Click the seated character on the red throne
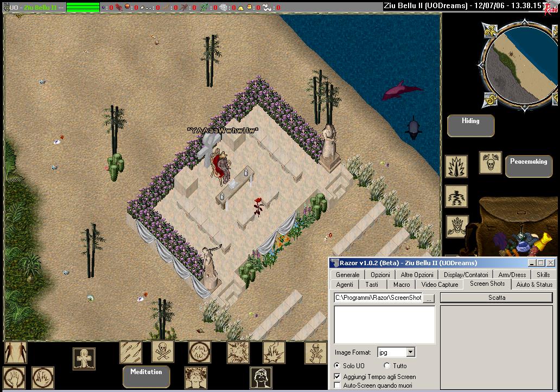560x392 pixels. (x=223, y=167)
